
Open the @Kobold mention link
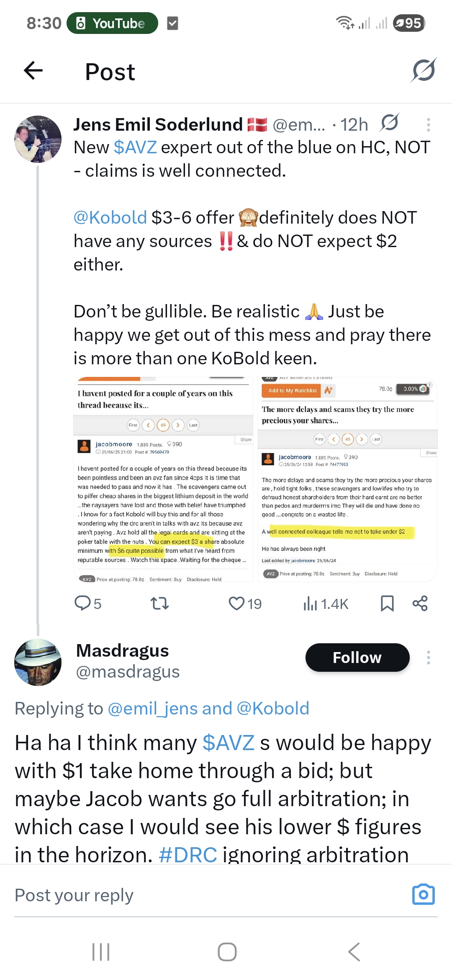(110, 218)
